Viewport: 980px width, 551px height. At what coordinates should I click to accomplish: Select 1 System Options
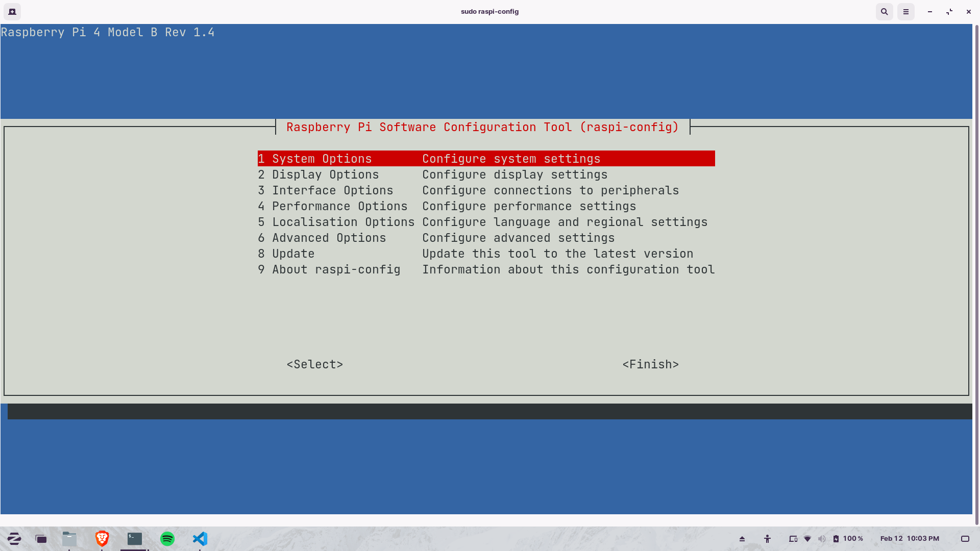pyautogui.click(x=486, y=159)
